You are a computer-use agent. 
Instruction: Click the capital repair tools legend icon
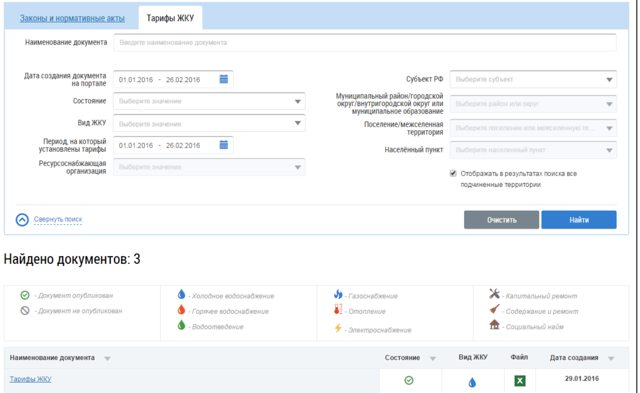(x=494, y=294)
